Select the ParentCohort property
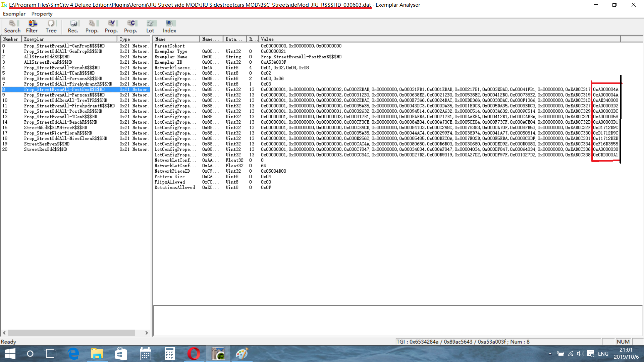 (387, 46)
